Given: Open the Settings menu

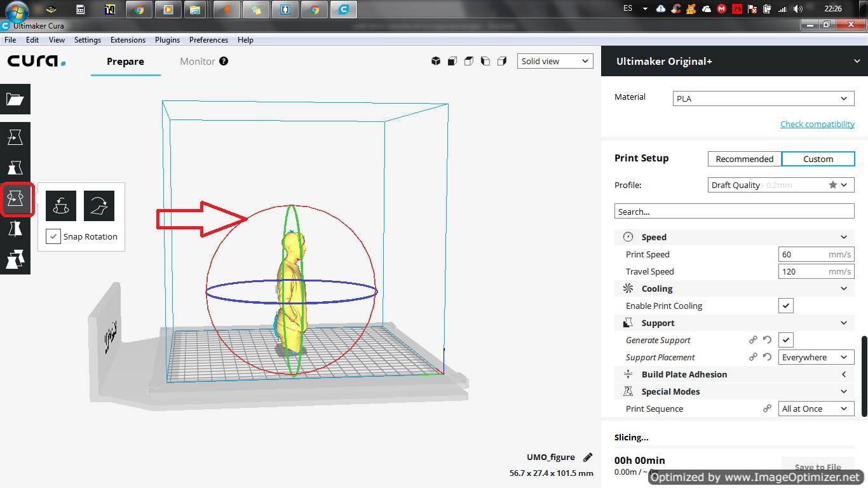Looking at the screenshot, I should click(x=88, y=39).
